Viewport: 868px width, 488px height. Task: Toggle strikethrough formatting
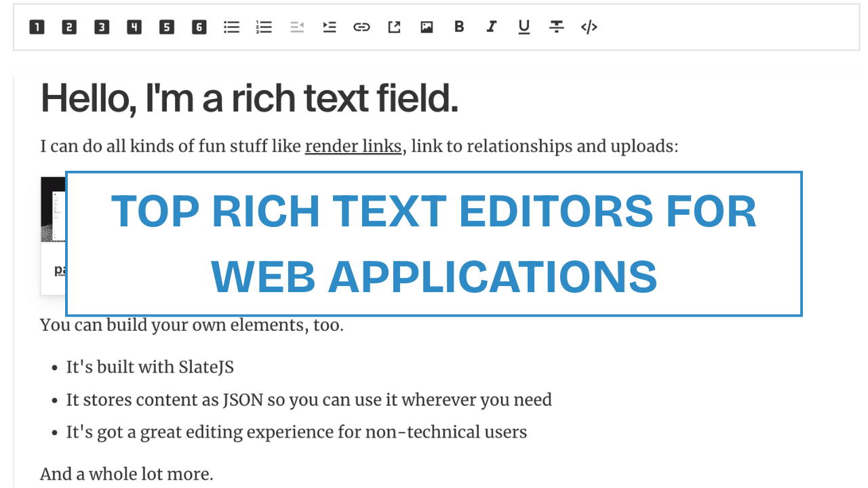[x=556, y=27]
